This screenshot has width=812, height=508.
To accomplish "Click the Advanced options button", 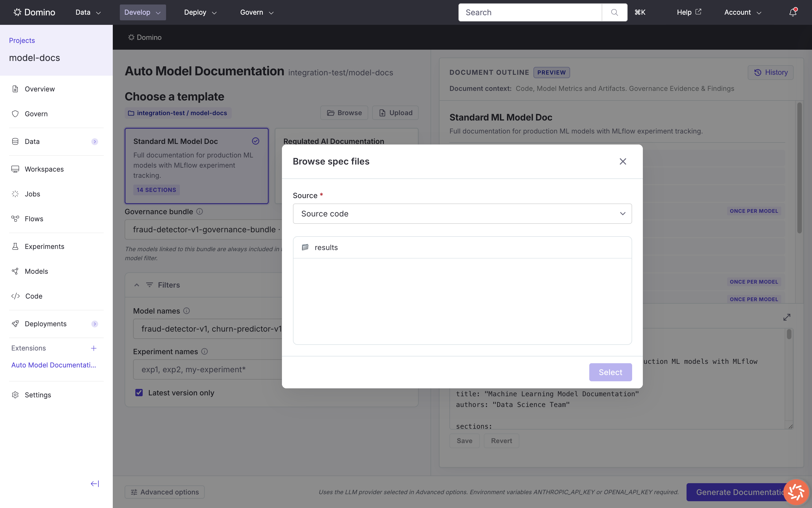I will tap(164, 492).
